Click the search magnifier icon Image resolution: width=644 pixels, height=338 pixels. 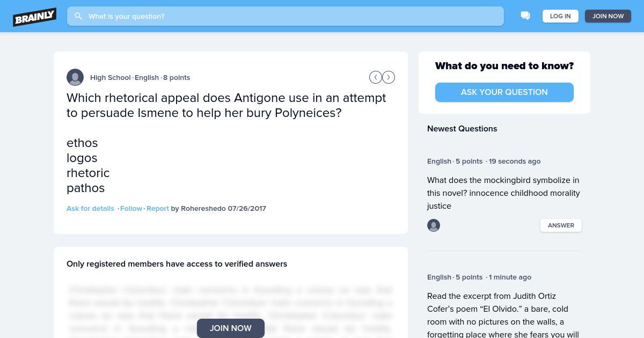pyautogui.click(x=78, y=16)
